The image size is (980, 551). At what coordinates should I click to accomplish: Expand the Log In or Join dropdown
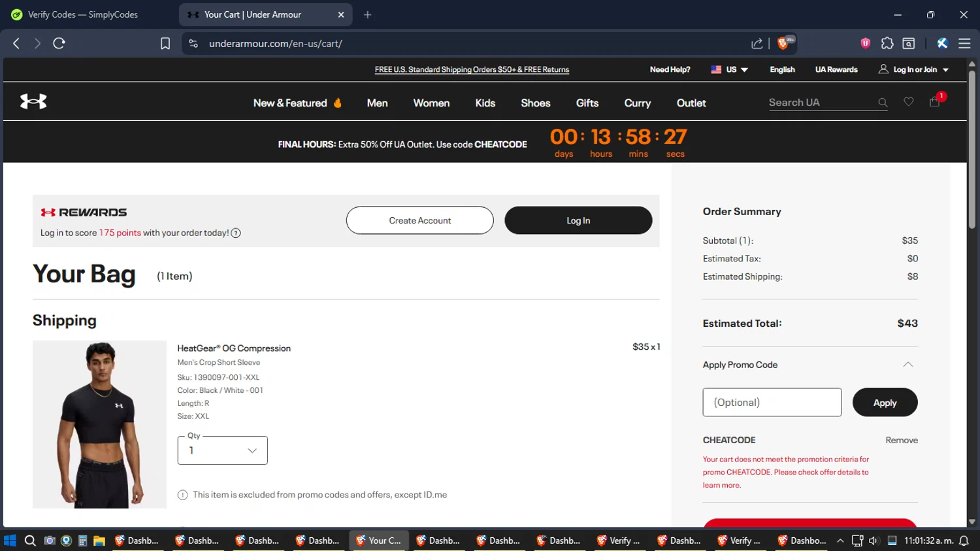[914, 69]
